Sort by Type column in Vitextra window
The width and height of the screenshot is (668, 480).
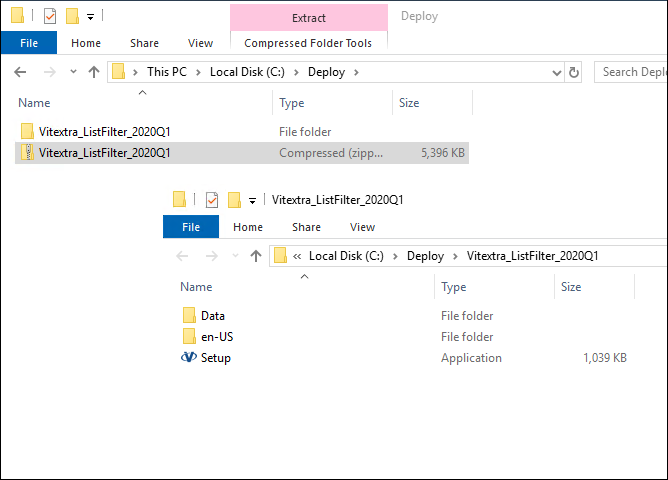coord(454,287)
